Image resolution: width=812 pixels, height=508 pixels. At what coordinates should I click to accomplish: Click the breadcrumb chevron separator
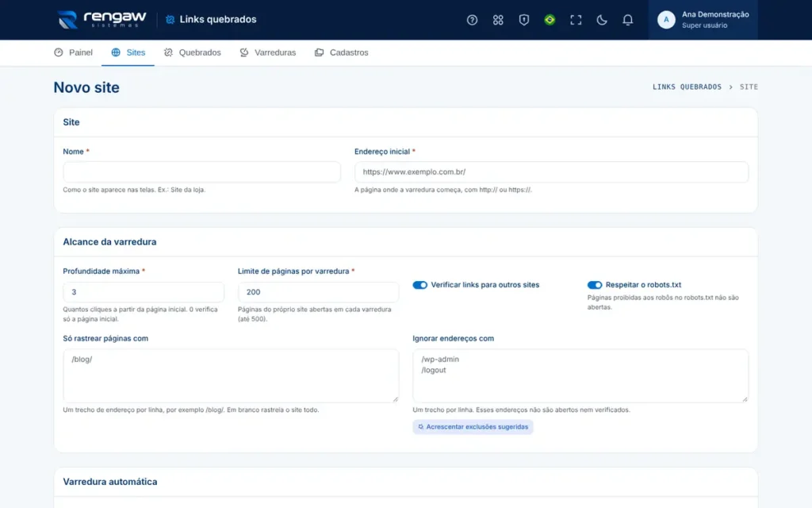(x=730, y=87)
